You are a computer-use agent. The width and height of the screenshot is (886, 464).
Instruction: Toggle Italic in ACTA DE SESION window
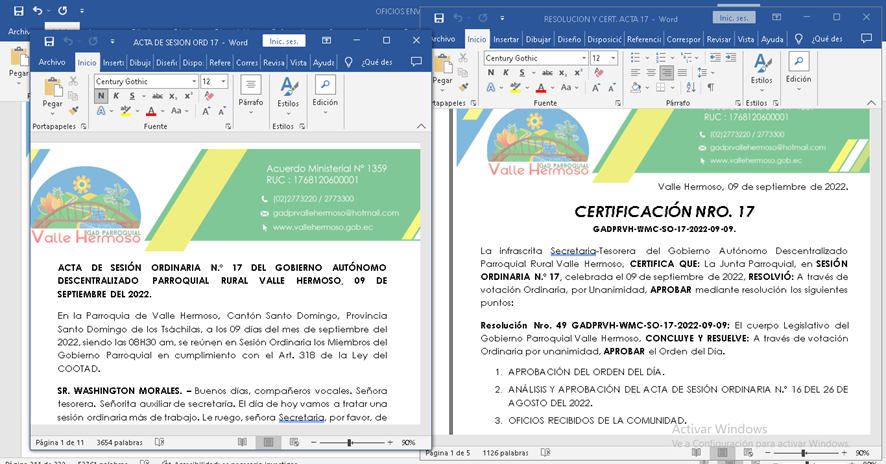(x=116, y=96)
